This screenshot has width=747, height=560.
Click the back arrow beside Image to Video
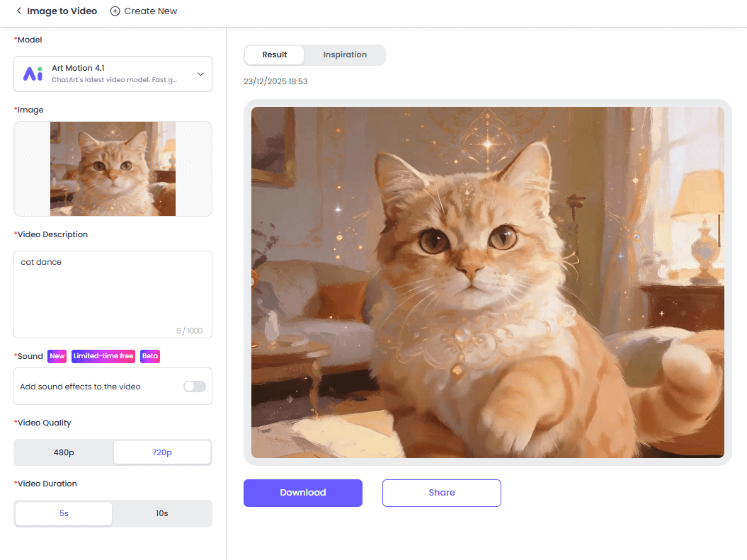click(19, 11)
